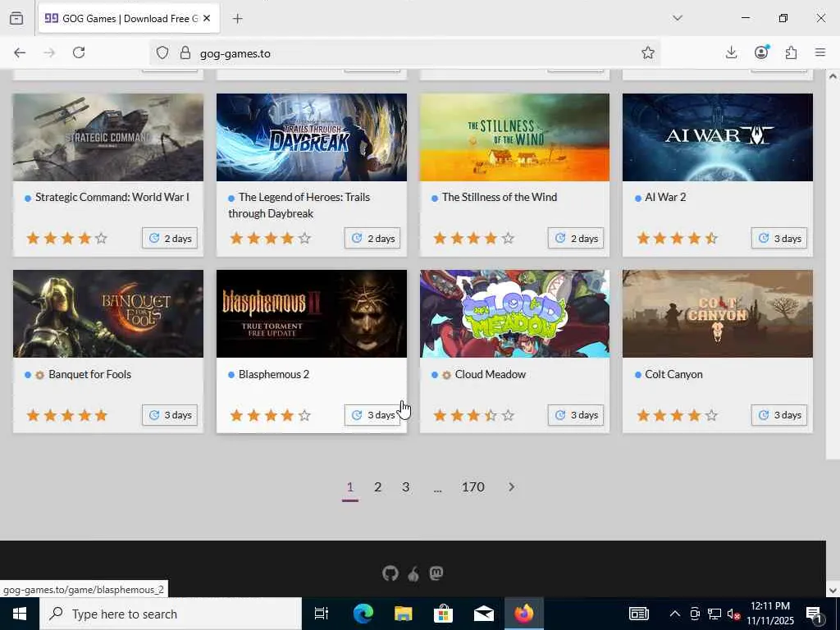Go to page 2 of results
Viewport: 840px width, 630px height.
(377, 487)
